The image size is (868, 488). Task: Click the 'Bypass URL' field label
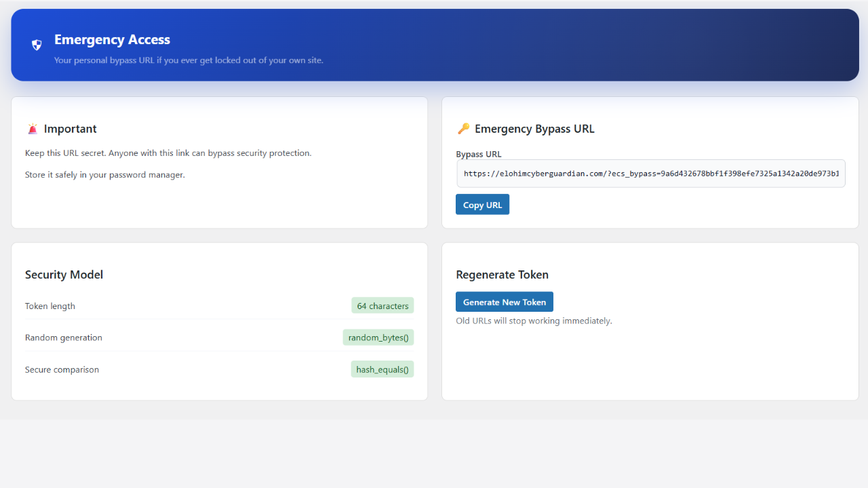(479, 154)
